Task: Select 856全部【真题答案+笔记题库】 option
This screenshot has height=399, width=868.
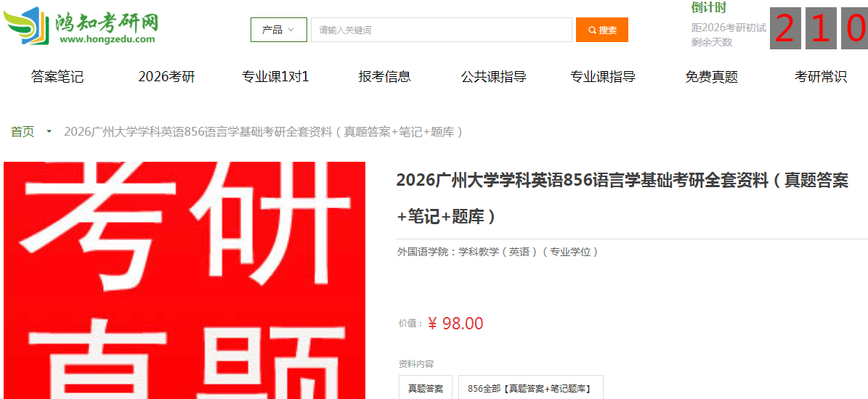Action: (531, 388)
